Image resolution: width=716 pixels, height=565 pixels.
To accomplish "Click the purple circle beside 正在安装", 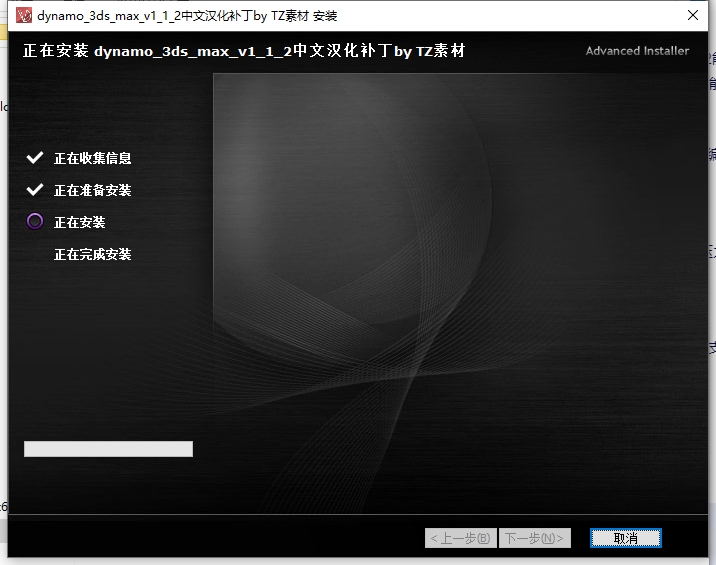I will 35,222.
